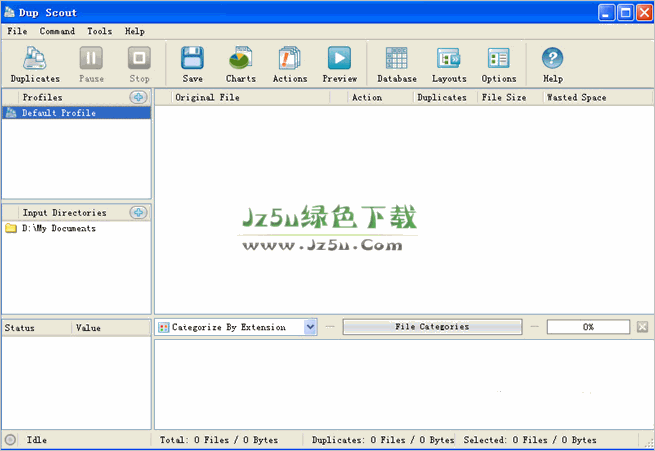Image resolution: width=655 pixels, height=451 pixels.
Task: Sort by the Wasted Space column header
Action: click(x=597, y=97)
